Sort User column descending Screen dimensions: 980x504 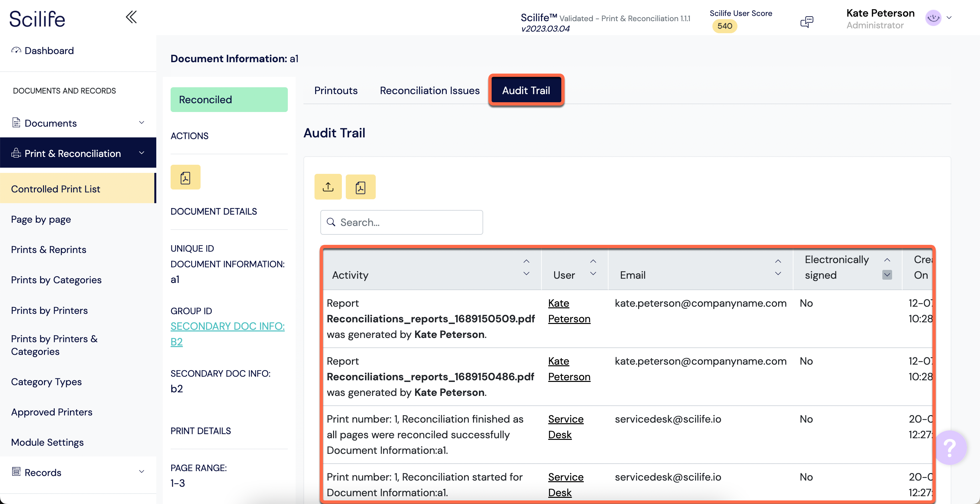point(593,273)
